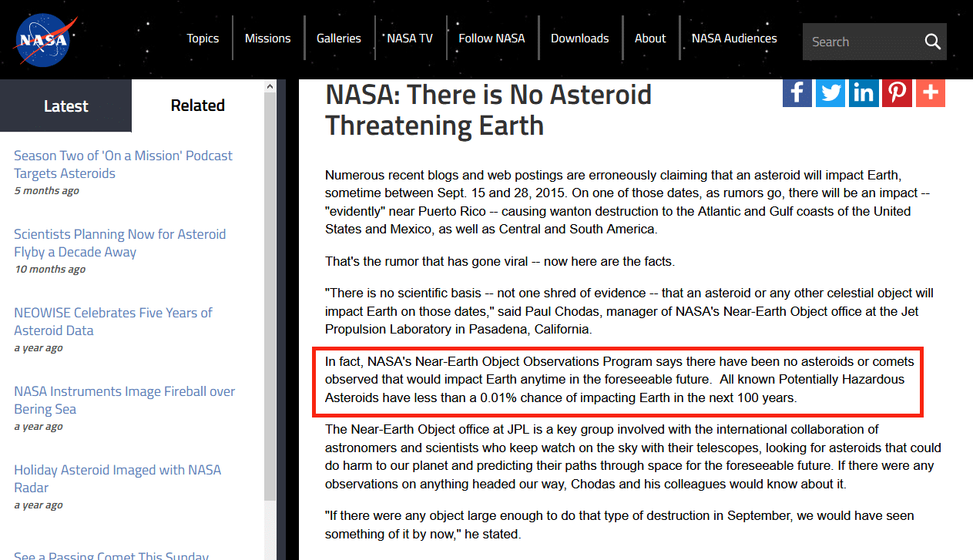Expand the NASA Audiences menu
The height and width of the screenshot is (560, 973).
click(x=733, y=39)
